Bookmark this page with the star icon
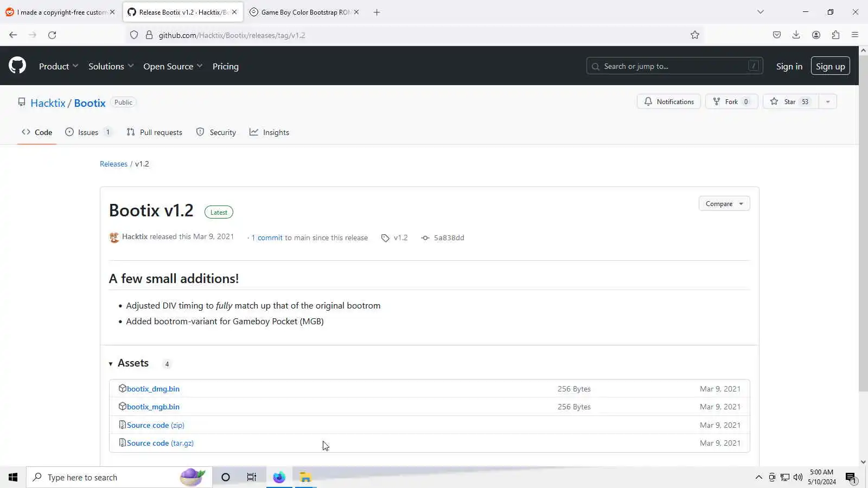Image resolution: width=868 pixels, height=488 pixels. tap(695, 35)
